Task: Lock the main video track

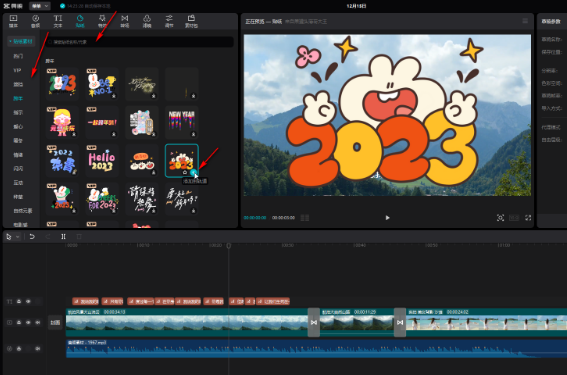Action: click(x=19, y=322)
